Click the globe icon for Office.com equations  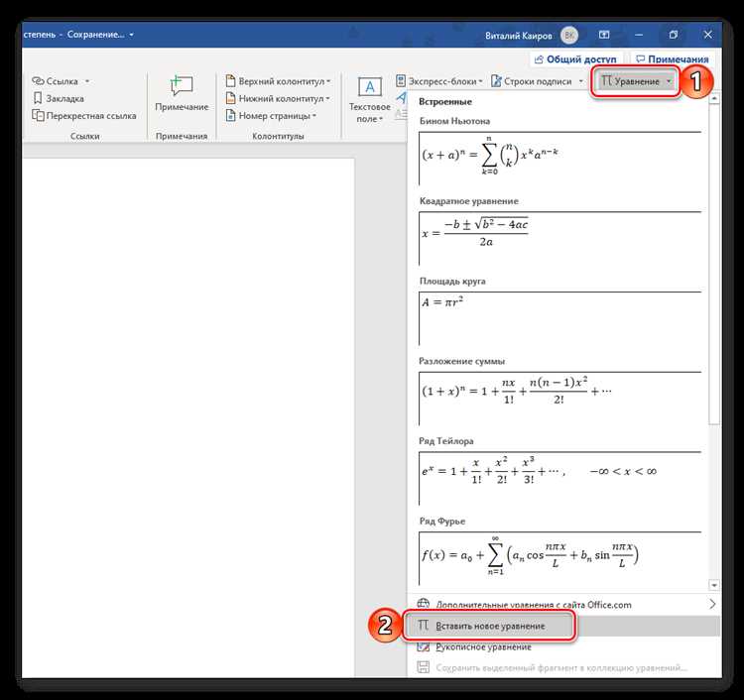click(x=424, y=604)
